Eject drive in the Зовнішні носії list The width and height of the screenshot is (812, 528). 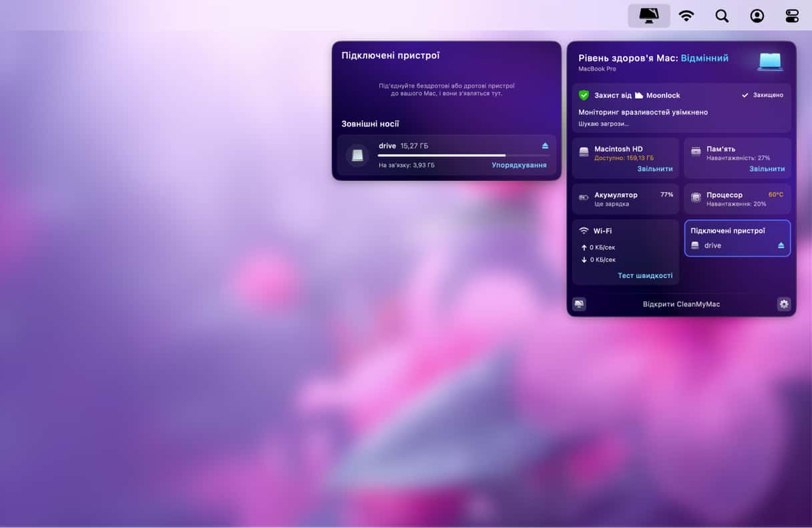(x=545, y=146)
